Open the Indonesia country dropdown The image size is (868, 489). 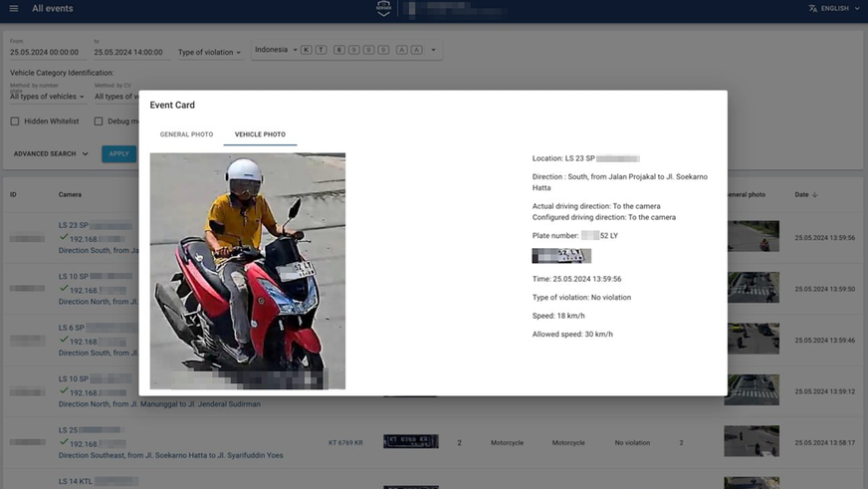(x=276, y=50)
